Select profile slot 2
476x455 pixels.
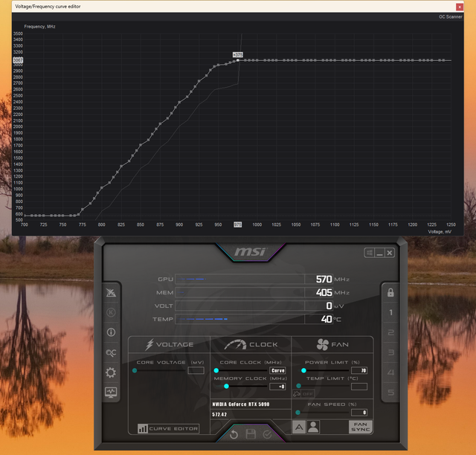point(390,332)
